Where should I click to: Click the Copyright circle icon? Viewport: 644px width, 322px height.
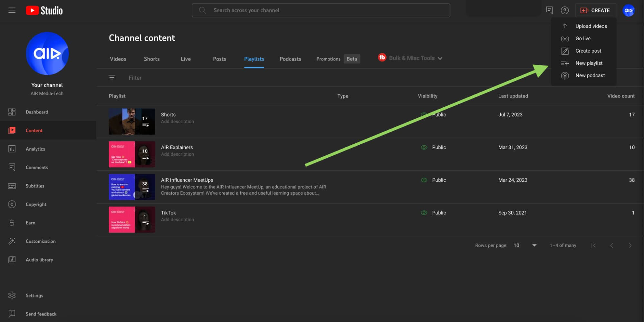pos(12,204)
